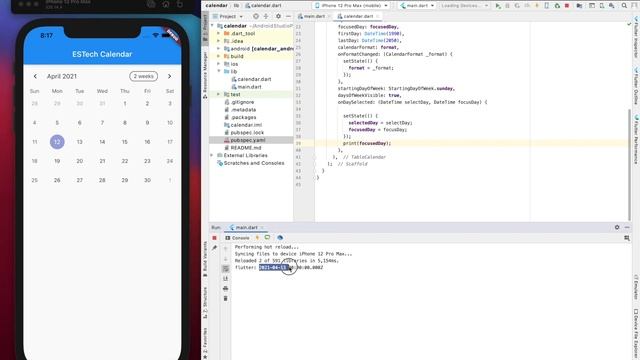Pin the Run tab with the pin icon
The width and height of the screenshot is (640, 360).
[x=214, y=248]
